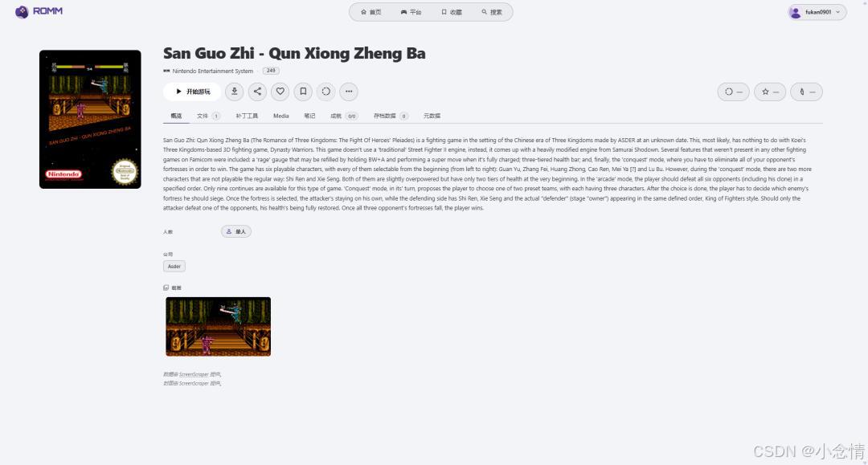Click the 截图 screenshots section icon
This screenshot has width=868, height=465.
click(x=166, y=288)
